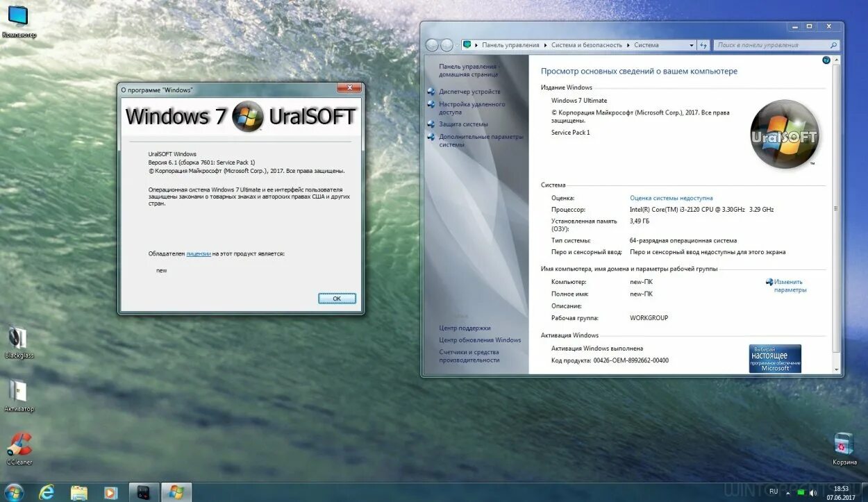Screen dimensions: 868x502
Task: Click Изменить параметры link
Action: [x=790, y=286]
